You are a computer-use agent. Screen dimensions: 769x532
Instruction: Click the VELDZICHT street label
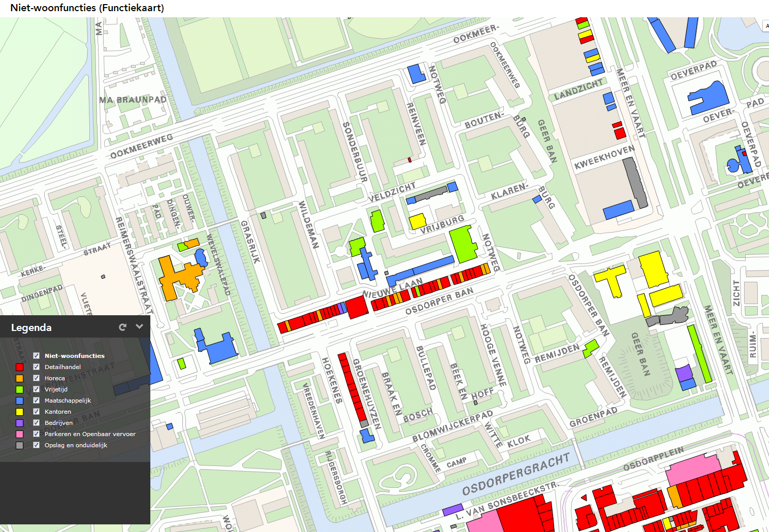(x=392, y=192)
